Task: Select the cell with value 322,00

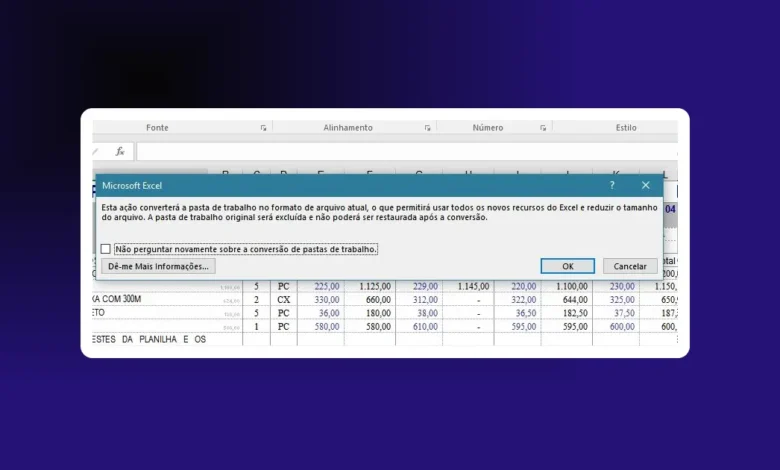Action: tap(518, 299)
